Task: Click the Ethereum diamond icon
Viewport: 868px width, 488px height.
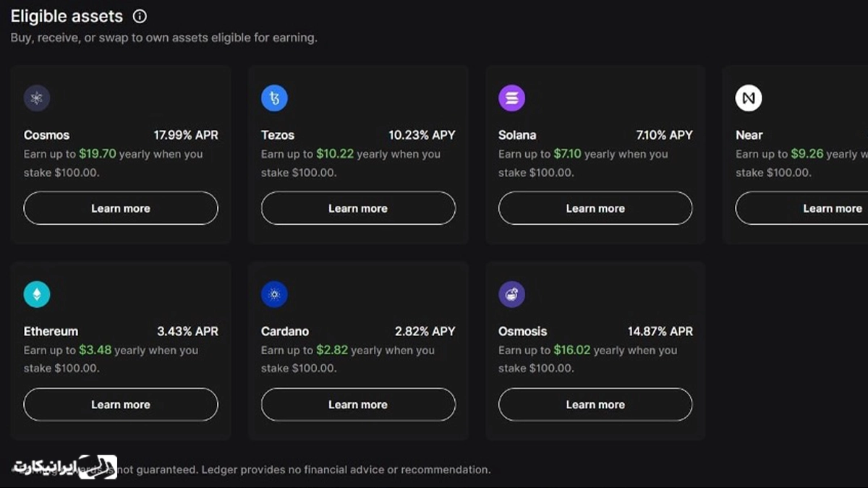Action: click(x=37, y=294)
